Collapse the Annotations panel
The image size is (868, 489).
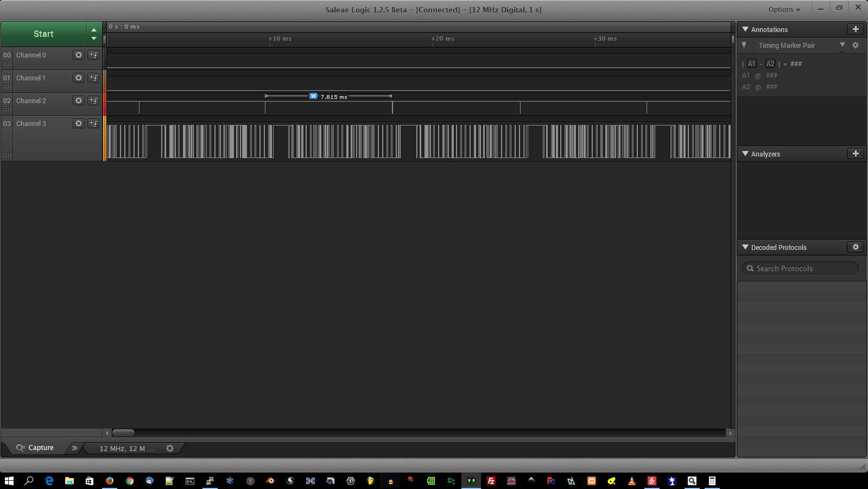pyautogui.click(x=745, y=29)
